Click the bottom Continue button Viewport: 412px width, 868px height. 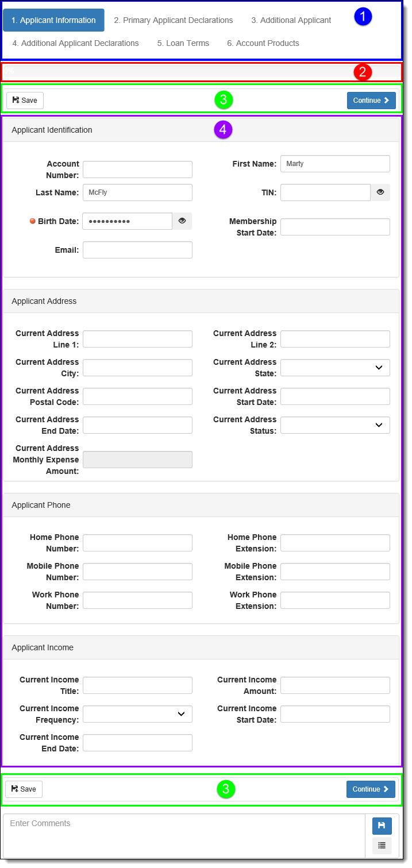[371, 789]
